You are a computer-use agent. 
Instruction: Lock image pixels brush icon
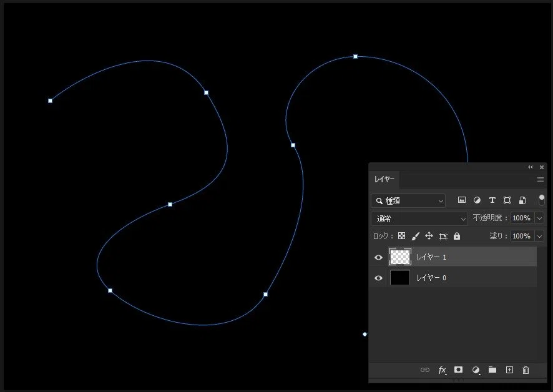pos(416,236)
